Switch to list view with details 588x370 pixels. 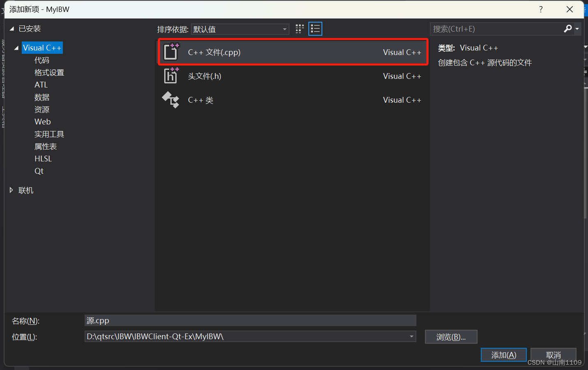[315, 29]
